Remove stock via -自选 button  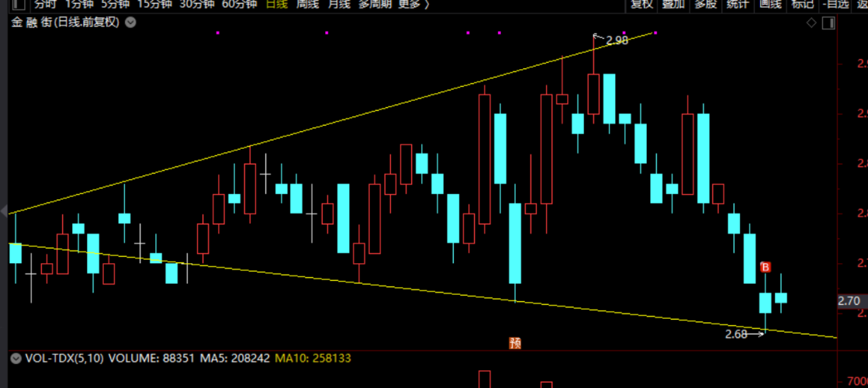pyautogui.click(x=836, y=5)
